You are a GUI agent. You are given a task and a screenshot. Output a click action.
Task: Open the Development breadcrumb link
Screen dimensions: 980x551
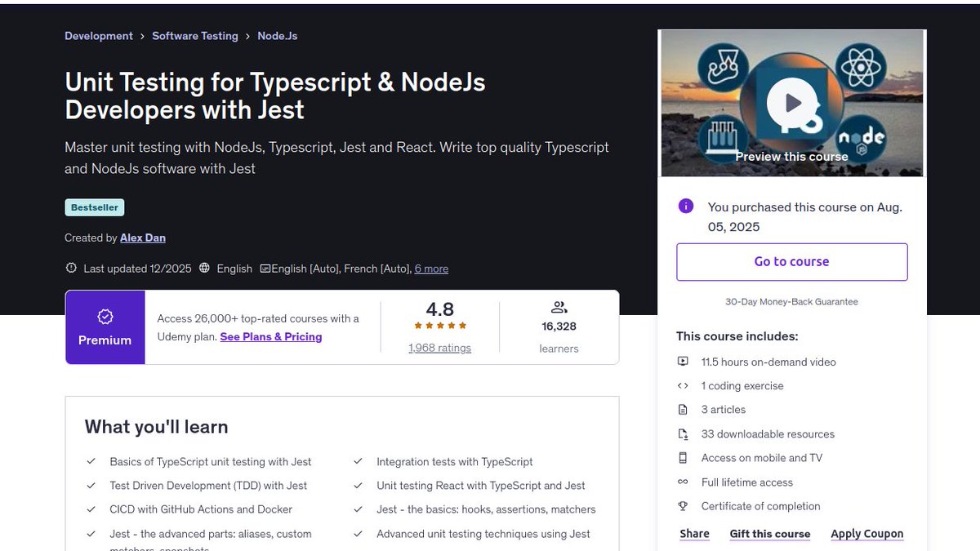point(99,36)
